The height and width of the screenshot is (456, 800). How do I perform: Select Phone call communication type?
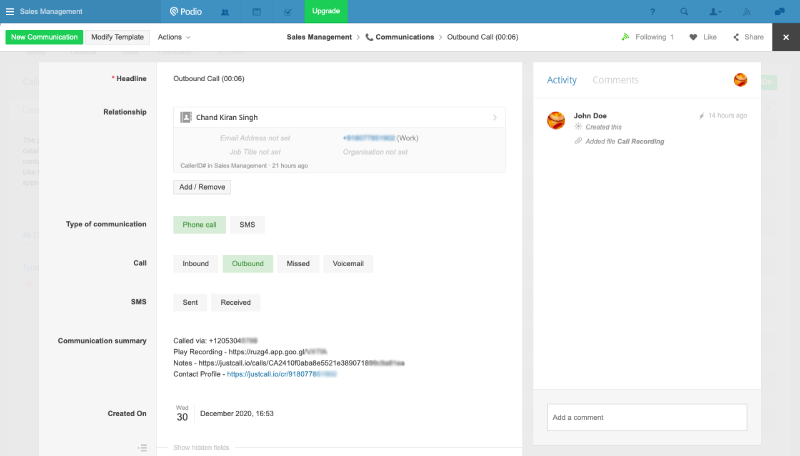pos(199,225)
